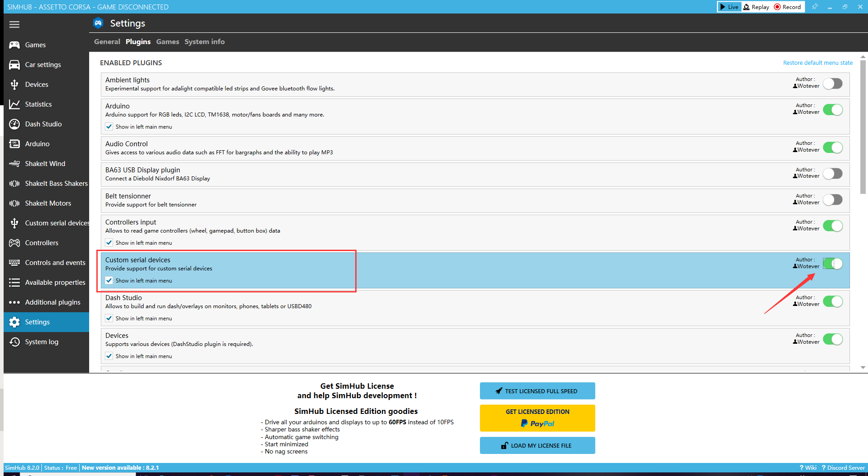Viewport: 868px width, 476px height.
Task: Open the hamburger menu icon
Action: (x=14, y=24)
